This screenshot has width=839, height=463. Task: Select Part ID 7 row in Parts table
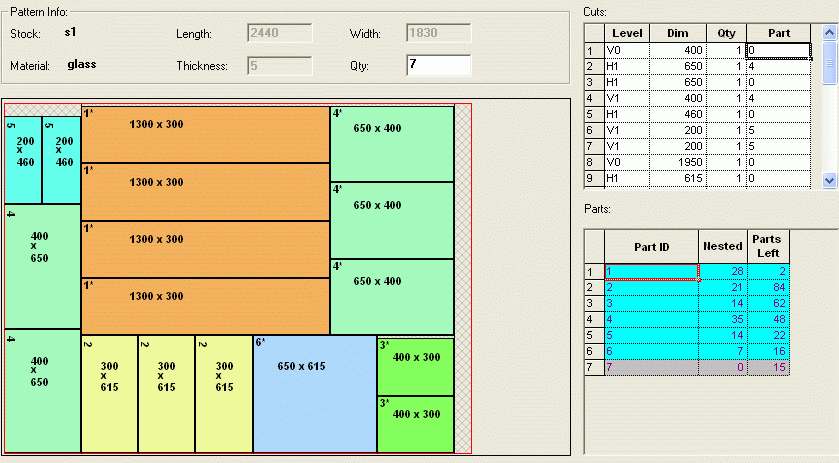[x=651, y=368]
